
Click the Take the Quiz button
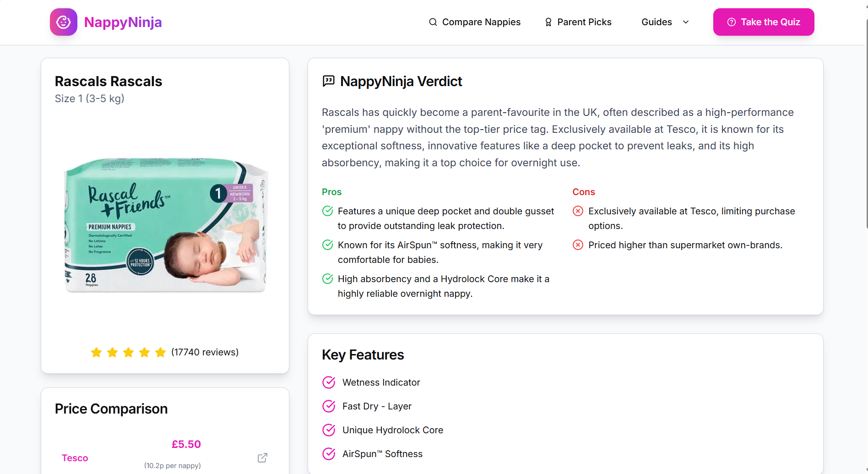pyautogui.click(x=764, y=22)
